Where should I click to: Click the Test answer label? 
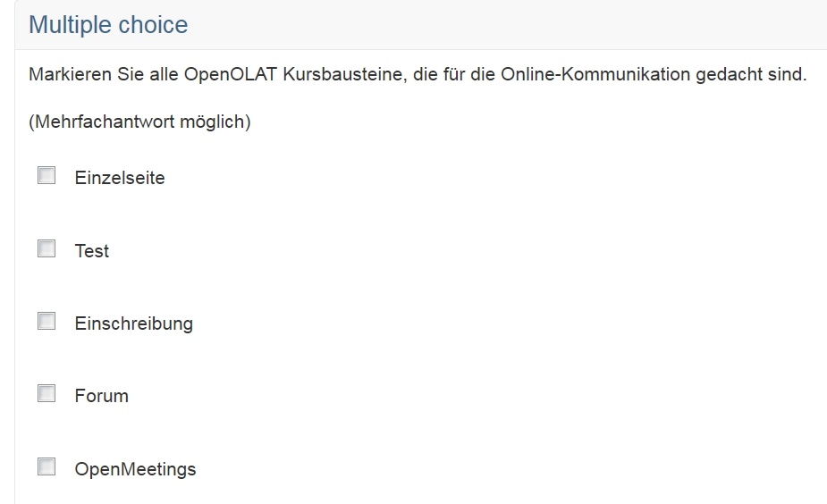pyautogui.click(x=92, y=251)
